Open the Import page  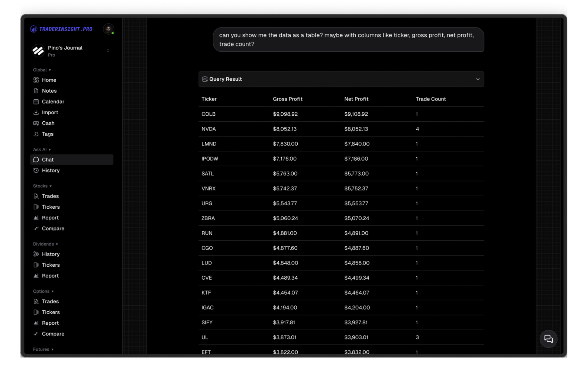click(50, 112)
